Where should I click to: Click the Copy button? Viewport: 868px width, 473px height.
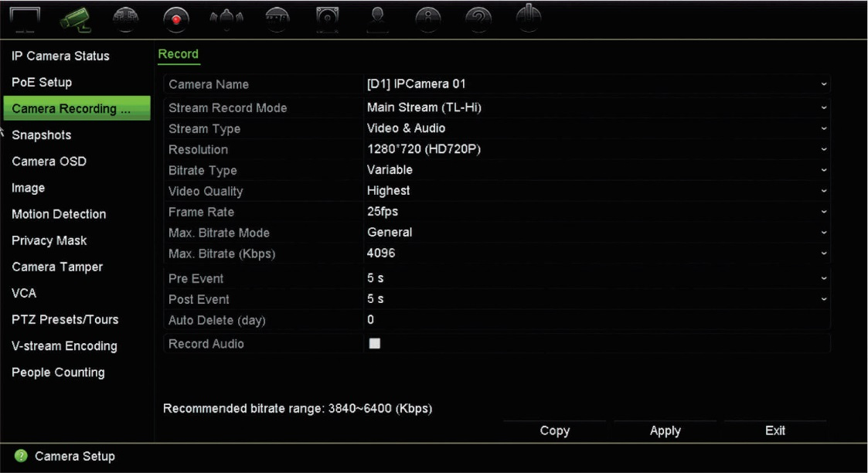coord(555,431)
